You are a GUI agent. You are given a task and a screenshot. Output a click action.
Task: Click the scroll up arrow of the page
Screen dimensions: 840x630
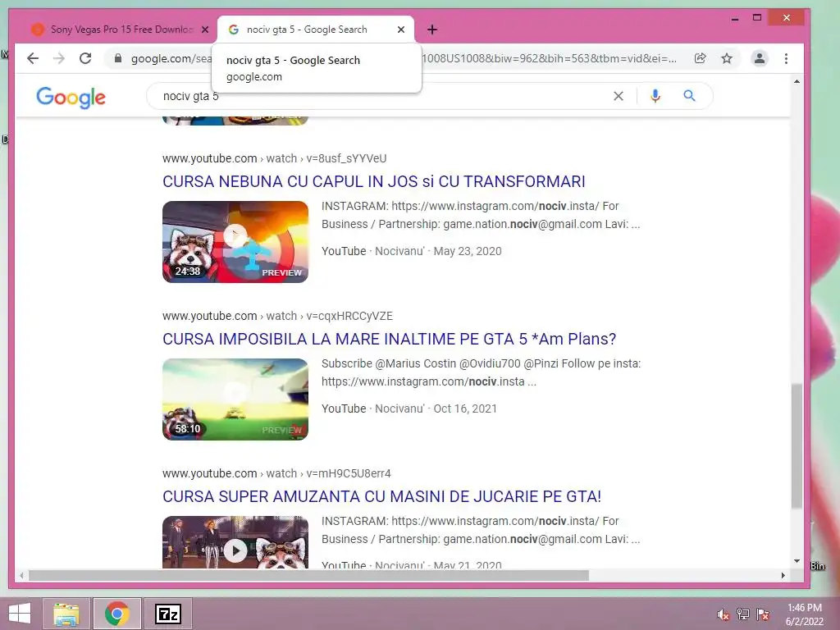click(797, 81)
